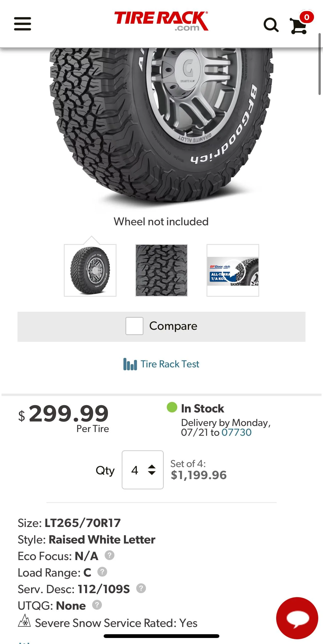
Task: Show UTQG help tooltip
Action: coord(97,605)
